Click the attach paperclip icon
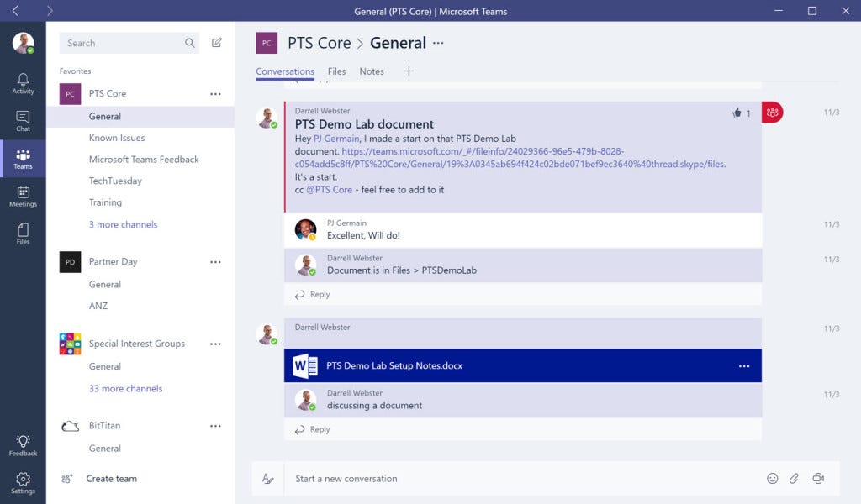The height and width of the screenshot is (504, 861). pyautogui.click(x=794, y=479)
